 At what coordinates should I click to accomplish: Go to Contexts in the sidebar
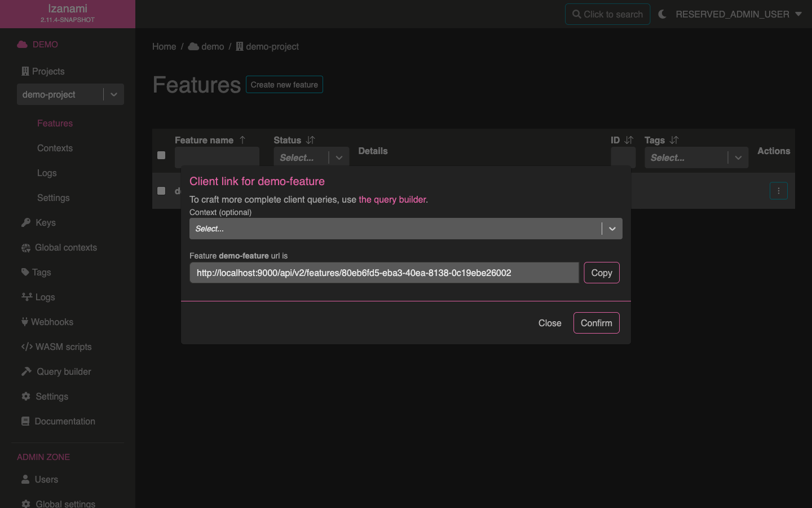click(x=55, y=148)
